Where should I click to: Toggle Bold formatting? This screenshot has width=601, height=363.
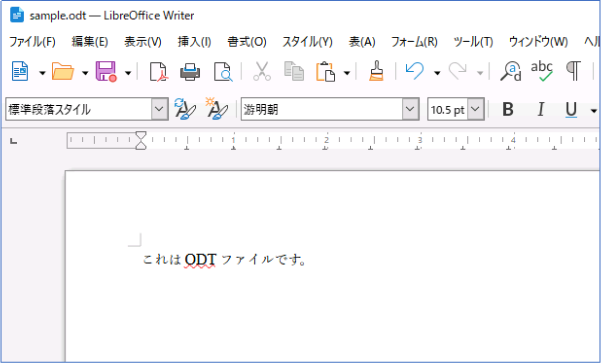[508, 110]
